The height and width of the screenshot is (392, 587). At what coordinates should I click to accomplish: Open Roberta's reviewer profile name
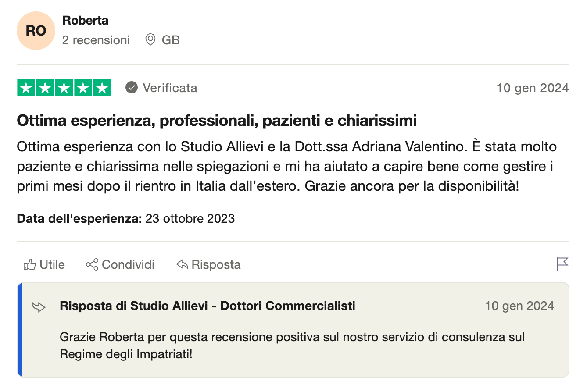click(x=85, y=20)
